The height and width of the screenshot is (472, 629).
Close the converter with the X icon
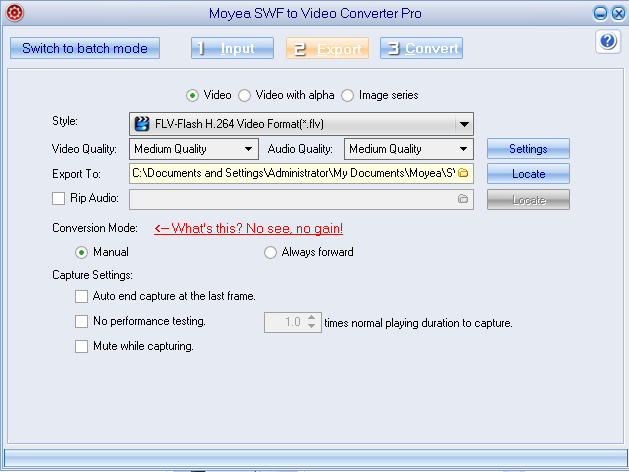point(618,14)
